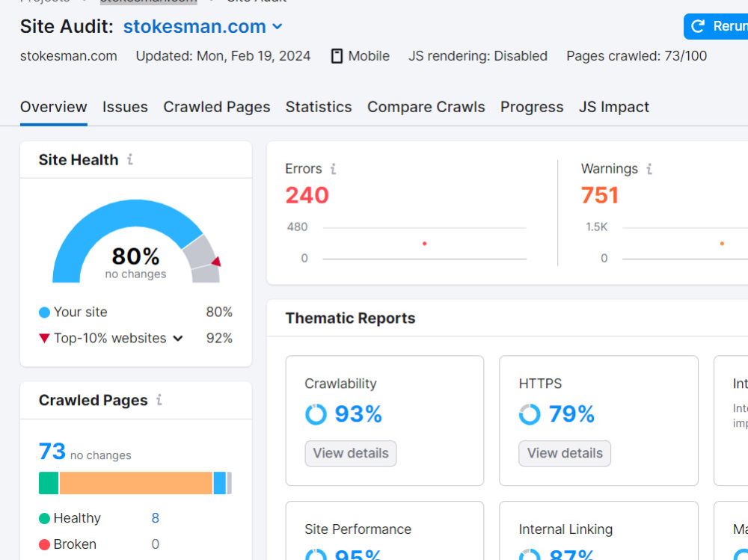Click the Your site 80% value
This screenshot has width=748, height=560.
click(219, 312)
